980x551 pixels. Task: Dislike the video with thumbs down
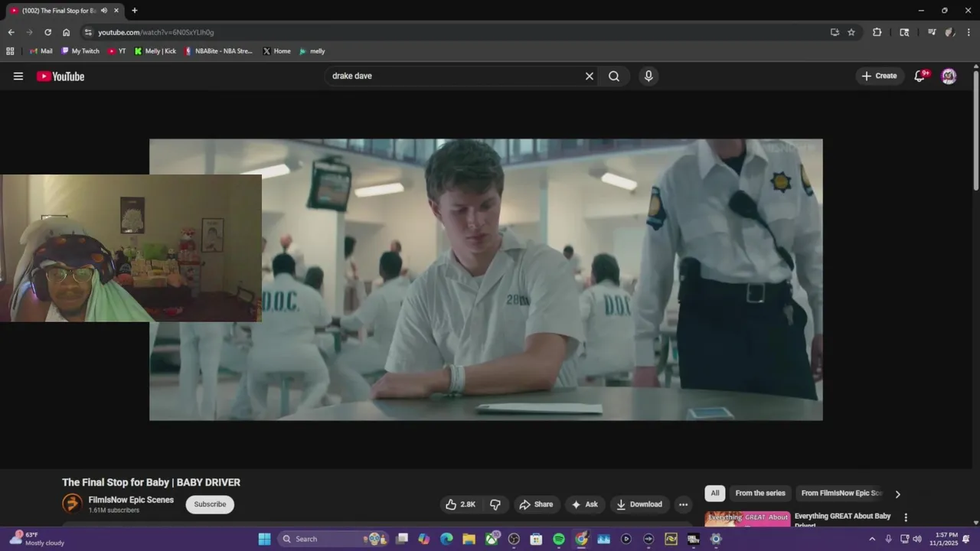[x=495, y=504]
